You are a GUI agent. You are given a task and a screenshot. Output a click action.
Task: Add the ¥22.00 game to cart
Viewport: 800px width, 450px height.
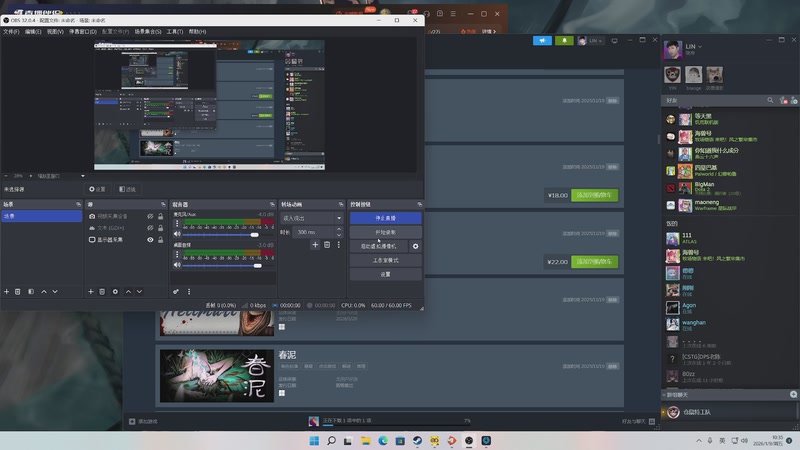(594, 262)
